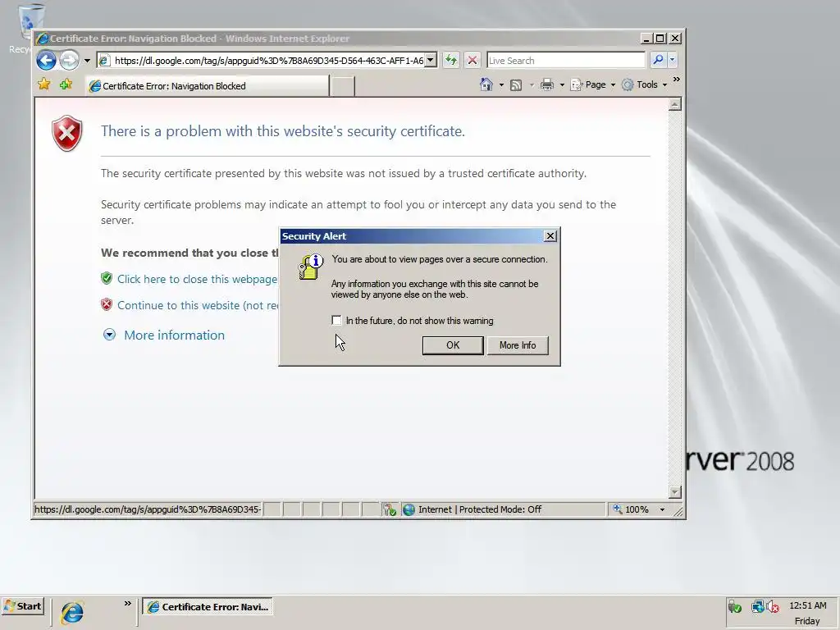Click 'Click here to close this webpage' link
Image resolution: width=840 pixels, height=630 pixels.
197,279
